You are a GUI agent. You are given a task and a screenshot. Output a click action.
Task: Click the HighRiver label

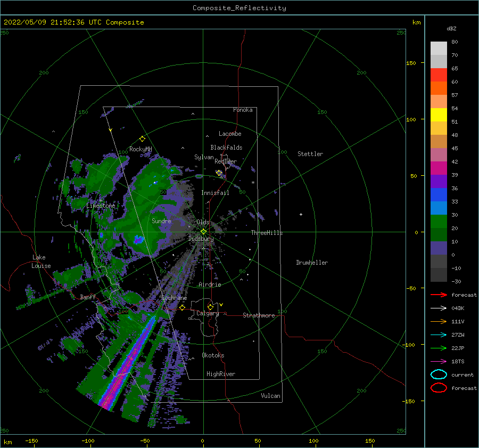tap(220, 374)
